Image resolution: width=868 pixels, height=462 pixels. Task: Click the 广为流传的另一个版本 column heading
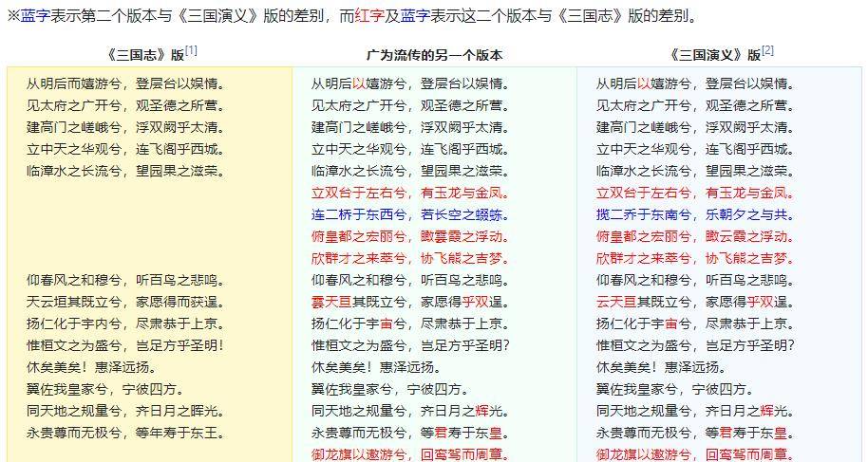[435, 55]
